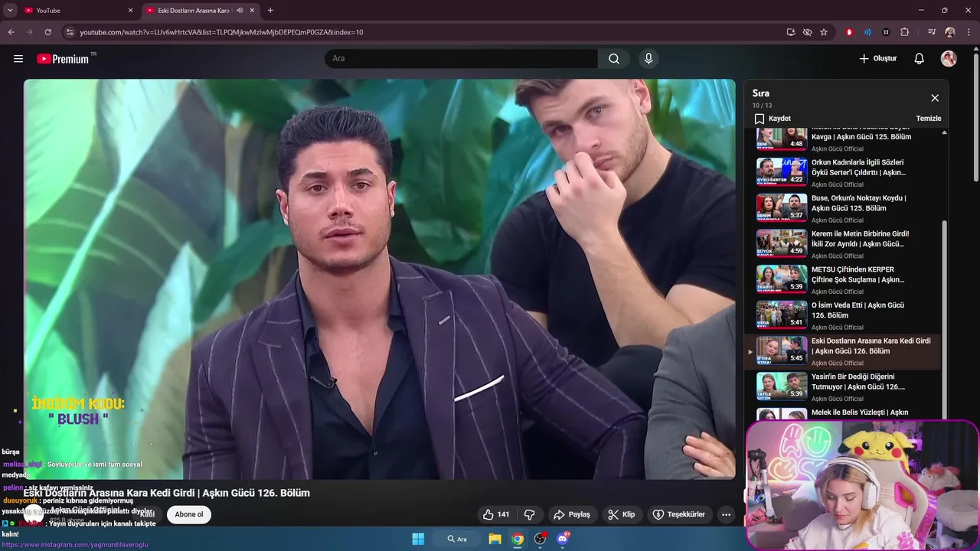This screenshot has height=551, width=980.
Task: Share the video with Paylaş
Action: [x=572, y=514]
